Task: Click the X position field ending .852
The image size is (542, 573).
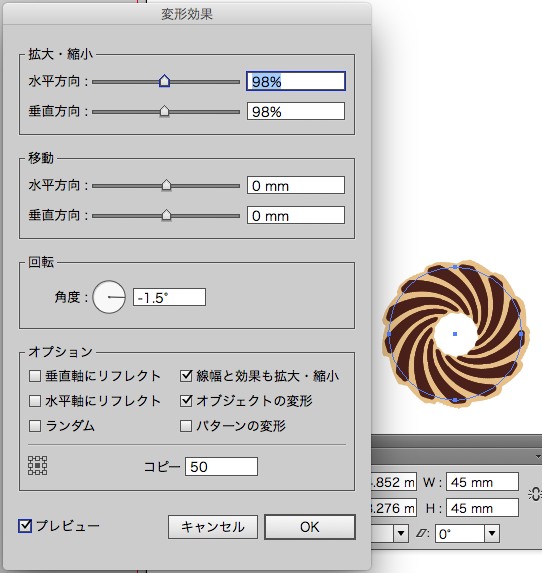Action: [x=393, y=482]
